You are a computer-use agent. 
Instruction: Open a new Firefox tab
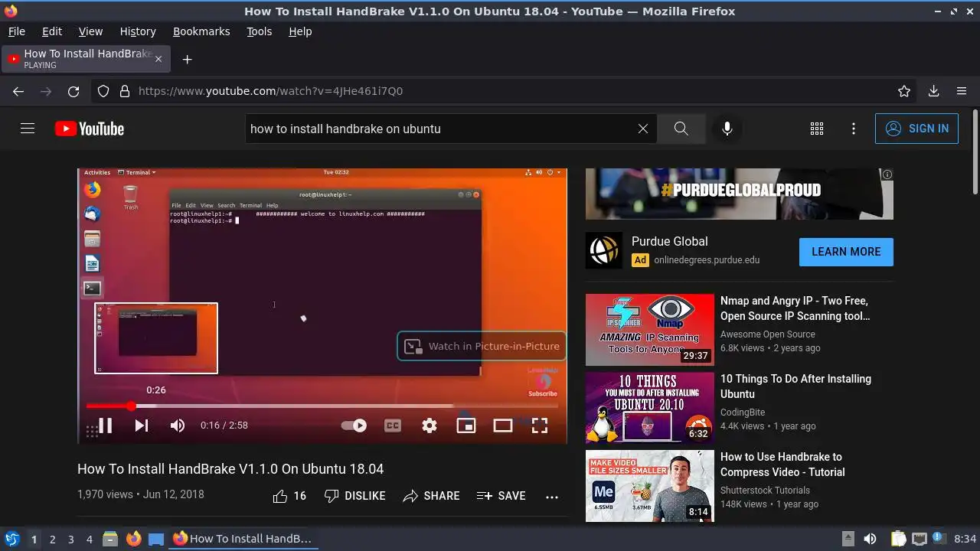[x=187, y=59]
